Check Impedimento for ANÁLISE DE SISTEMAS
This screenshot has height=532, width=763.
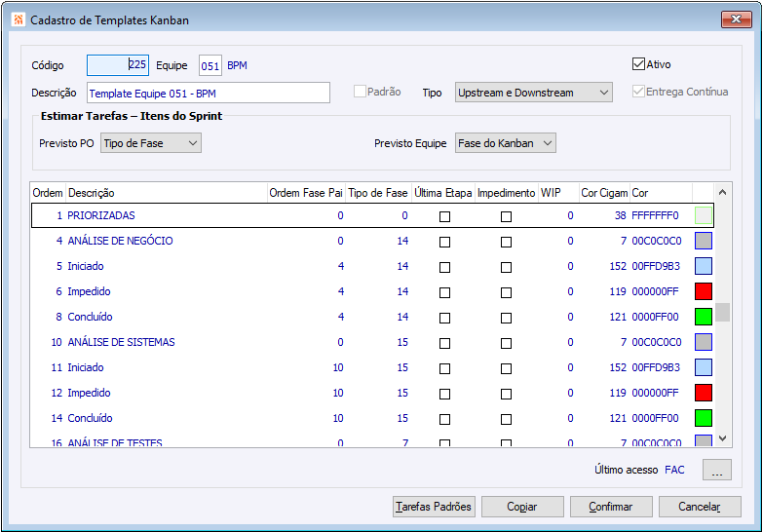(506, 343)
